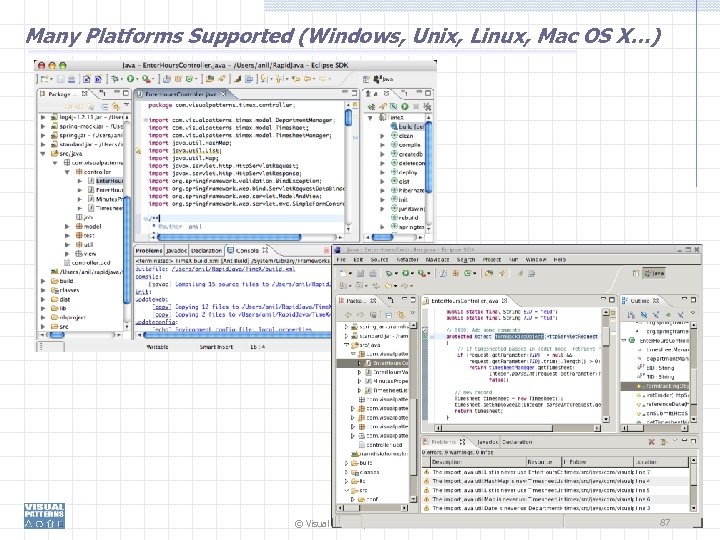
Task: Select Outline tab in Linux Eclipse window
Action: 641,301
